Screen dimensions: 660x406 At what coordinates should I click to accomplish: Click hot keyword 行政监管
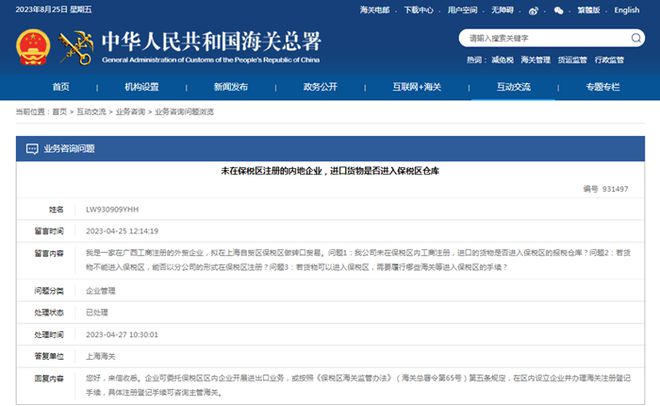(609, 60)
